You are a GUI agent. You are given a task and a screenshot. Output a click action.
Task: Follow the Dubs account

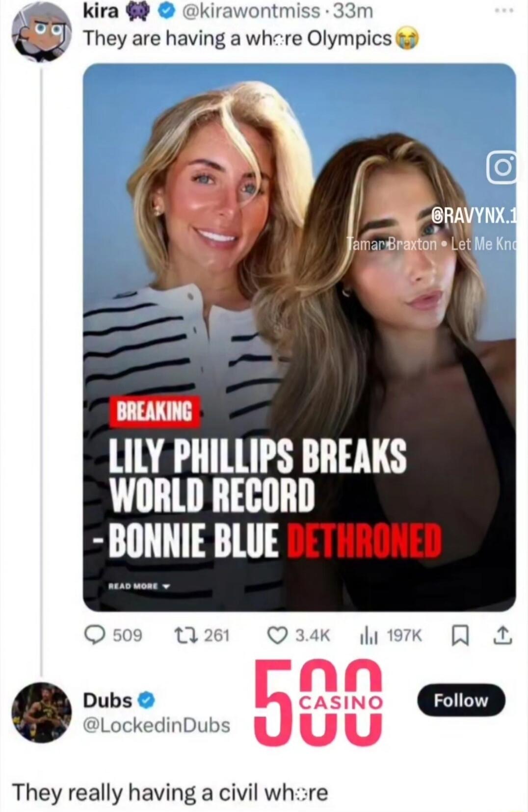click(x=461, y=700)
